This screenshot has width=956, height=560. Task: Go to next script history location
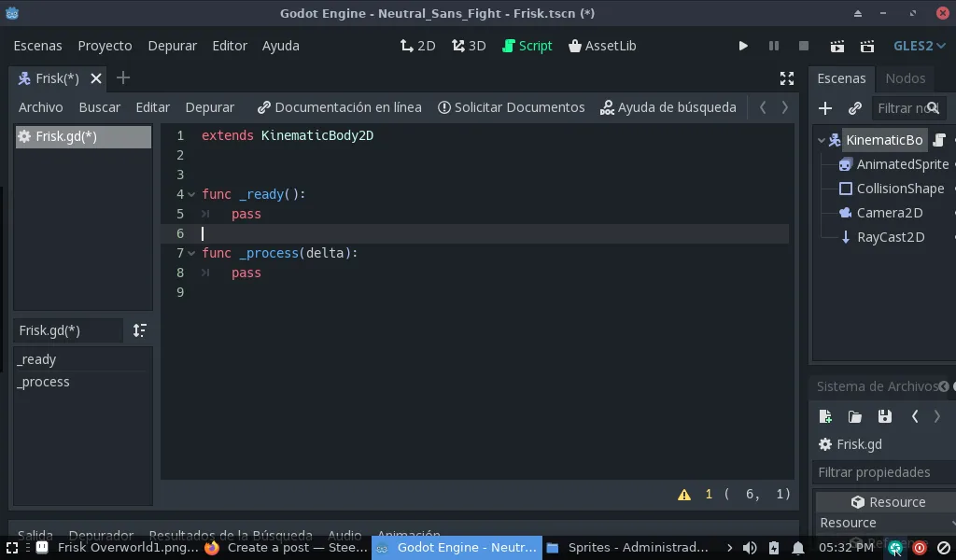pyautogui.click(x=784, y=107)
